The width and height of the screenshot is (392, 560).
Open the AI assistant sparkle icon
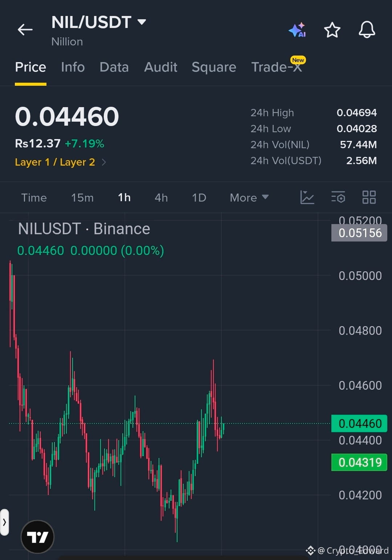(x=297, y=30)
